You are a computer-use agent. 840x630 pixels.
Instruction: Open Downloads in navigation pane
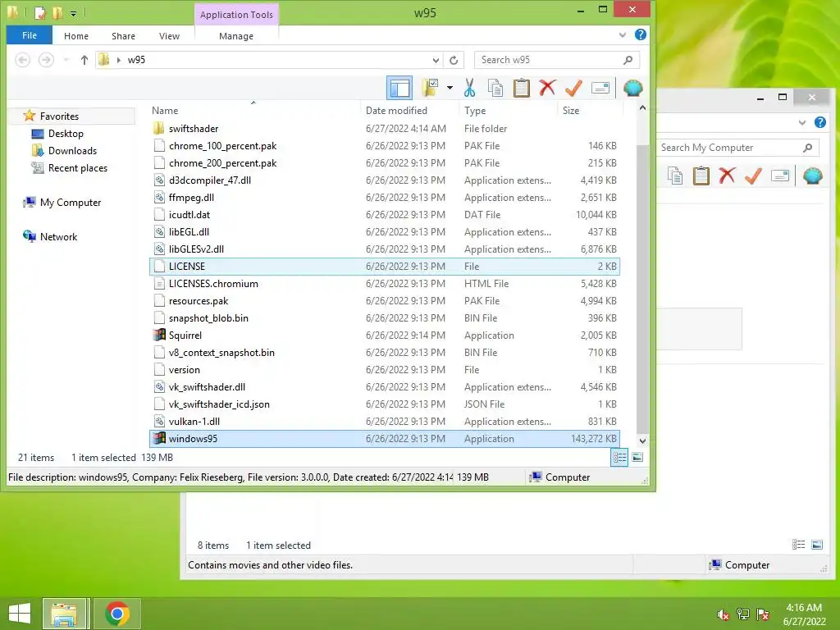[72, 151]
